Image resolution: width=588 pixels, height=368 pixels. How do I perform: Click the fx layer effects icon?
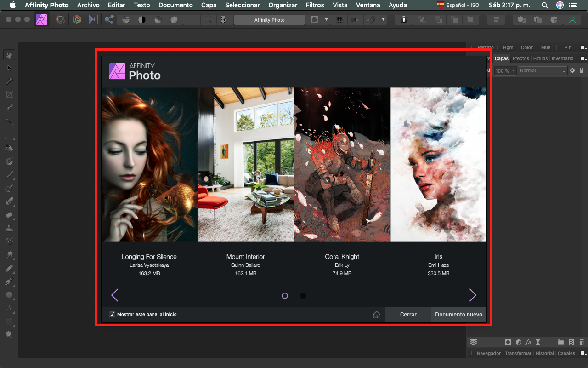click(x=528, y=342)
